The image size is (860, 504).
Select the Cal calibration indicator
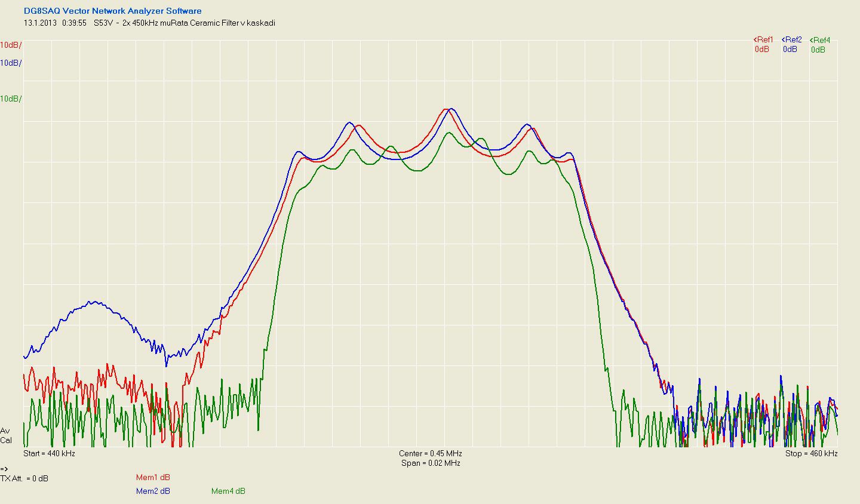click(x=5, y=440)
